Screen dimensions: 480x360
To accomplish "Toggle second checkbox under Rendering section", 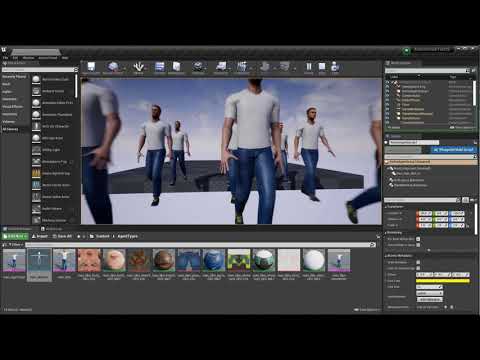I will (x=418, y=245).
